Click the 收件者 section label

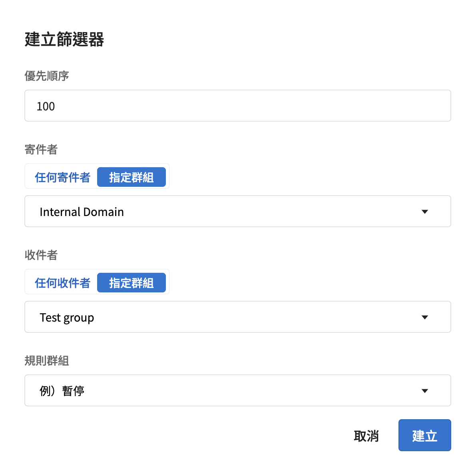41,255
